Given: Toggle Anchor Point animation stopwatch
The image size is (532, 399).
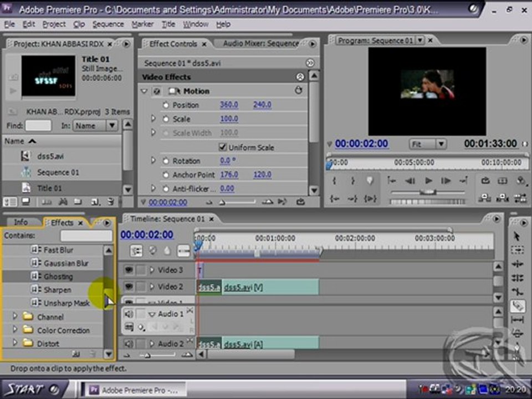Looking at the screenshot, I should point(166,175).
